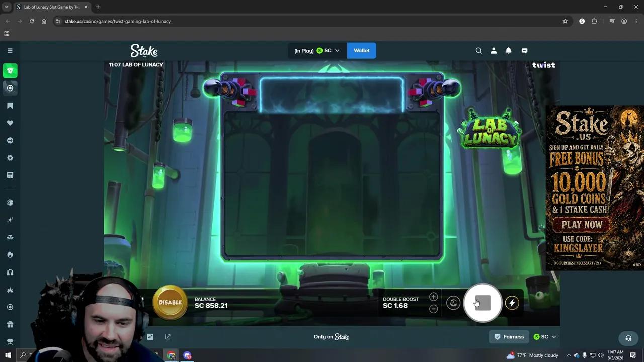Decrease bet with the minus button

click(433, 309)
